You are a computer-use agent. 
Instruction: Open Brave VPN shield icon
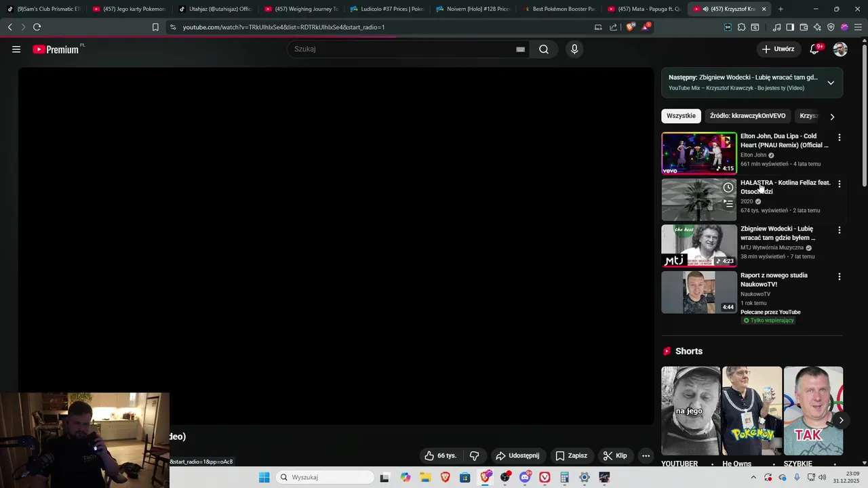click(831, 27)
